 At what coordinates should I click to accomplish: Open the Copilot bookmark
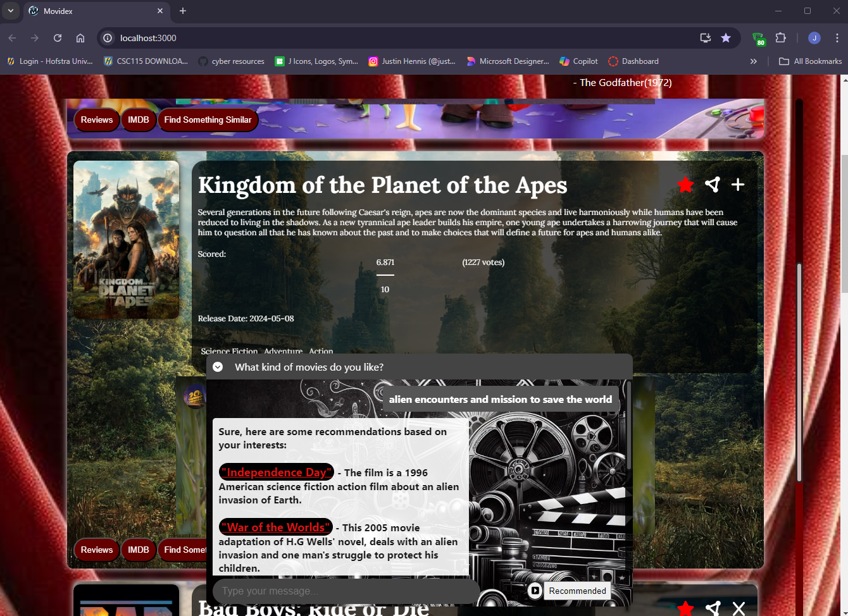point(578,61)
